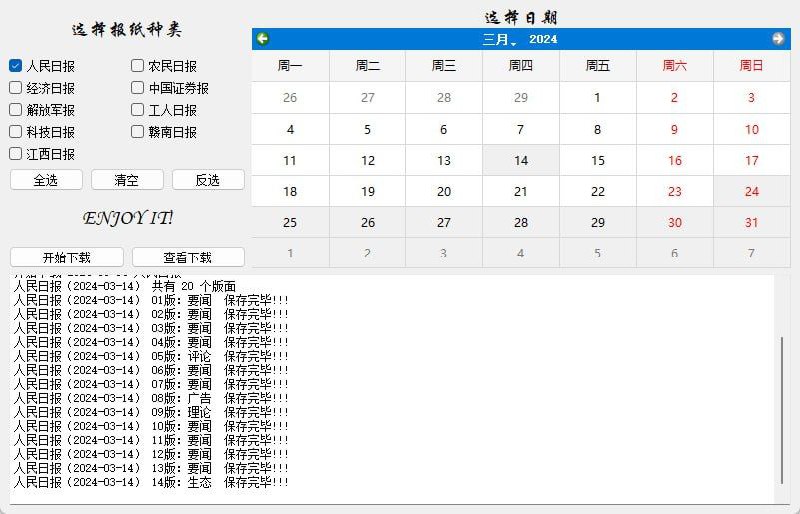This screenshot has height=514, width=800.
Task: Select March 20 on the calendar
Action: [444, 191]
